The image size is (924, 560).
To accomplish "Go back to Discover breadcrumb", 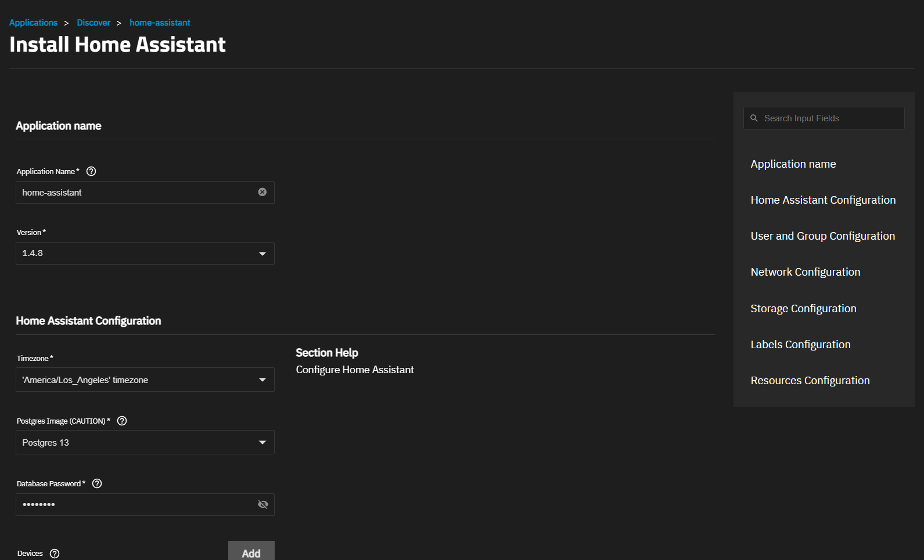I will pyautogui.click(x=94, y=23).
